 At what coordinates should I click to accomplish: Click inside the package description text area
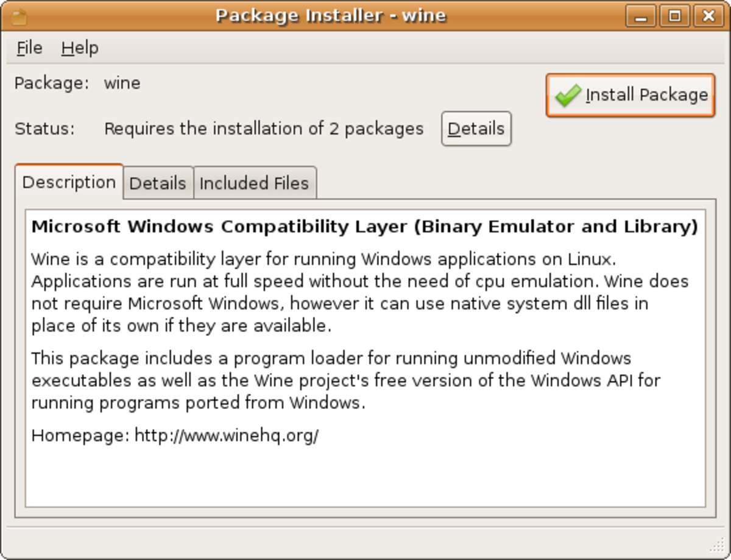(x=365, y=358)
